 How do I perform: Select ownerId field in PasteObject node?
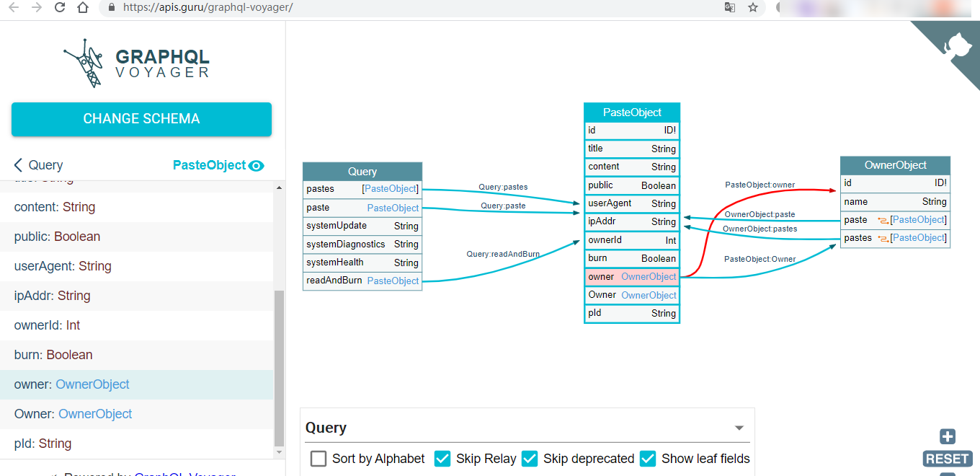632,240
